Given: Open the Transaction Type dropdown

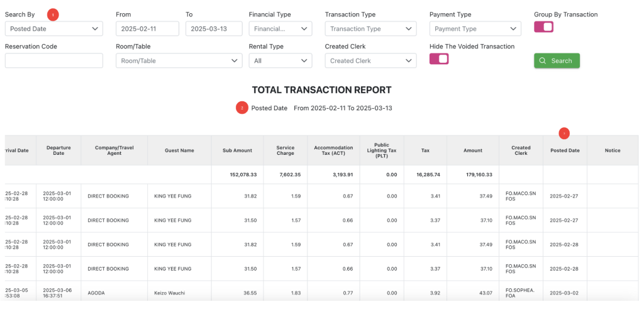Looking at the screenshot, I should (370, 28).
